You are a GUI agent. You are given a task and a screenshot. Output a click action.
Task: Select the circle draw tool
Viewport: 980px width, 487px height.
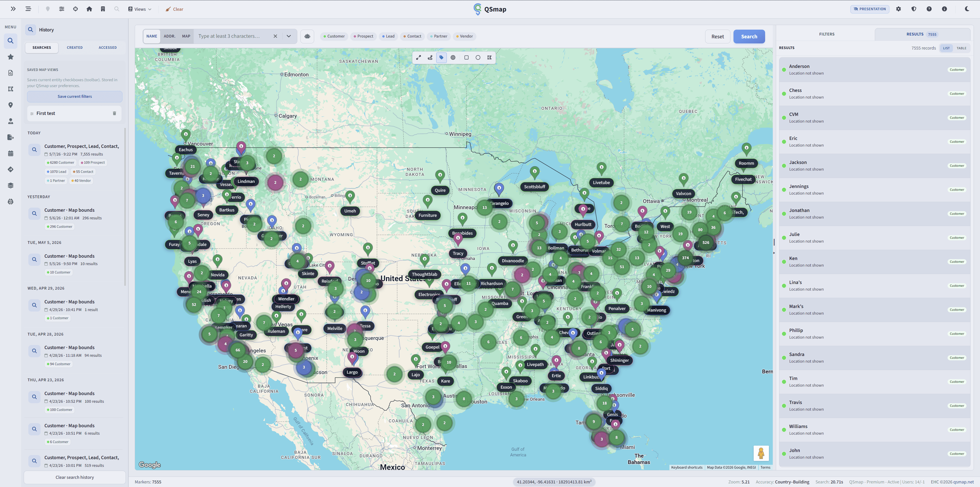pyautogui.click(x=478, y=57)
